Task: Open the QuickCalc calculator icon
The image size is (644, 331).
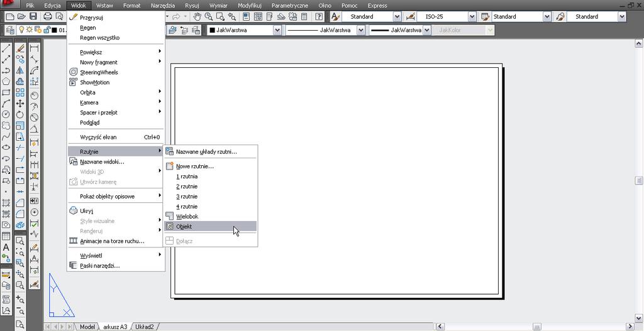Action: 304,16
